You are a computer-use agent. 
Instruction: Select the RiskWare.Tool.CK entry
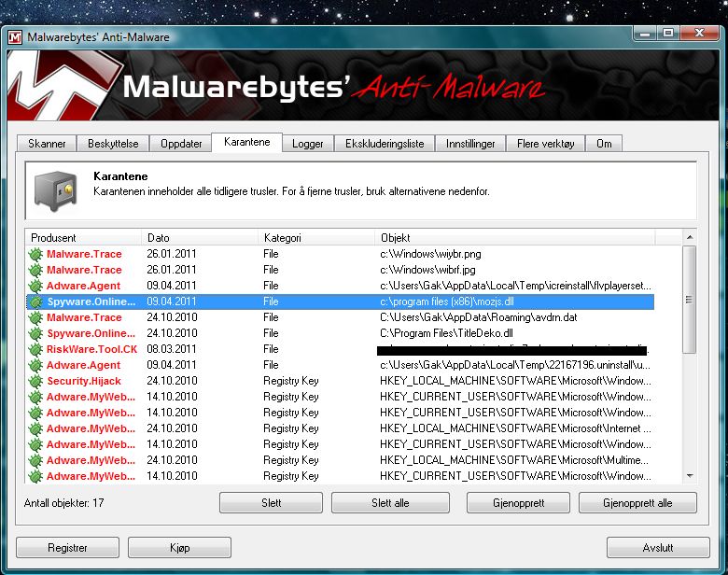coord(91,349)
